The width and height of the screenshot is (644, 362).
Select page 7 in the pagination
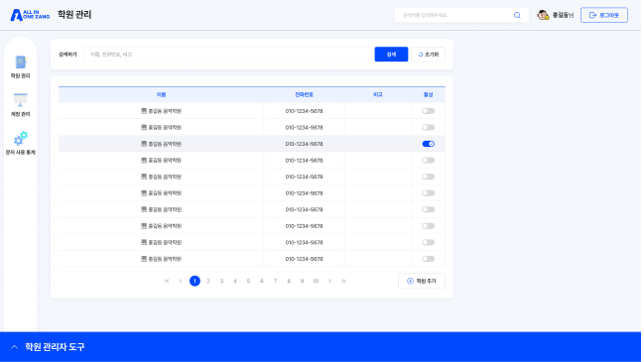[275, 281]
